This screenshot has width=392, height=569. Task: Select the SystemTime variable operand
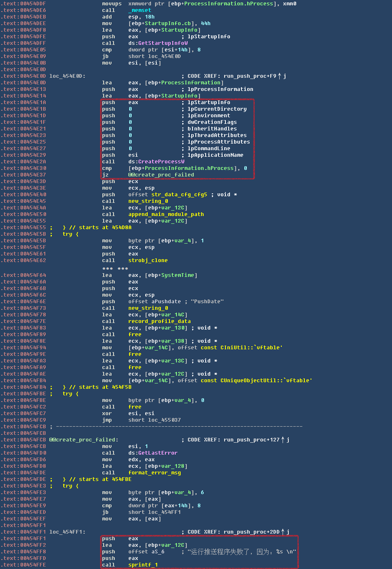tap(178, 275)
